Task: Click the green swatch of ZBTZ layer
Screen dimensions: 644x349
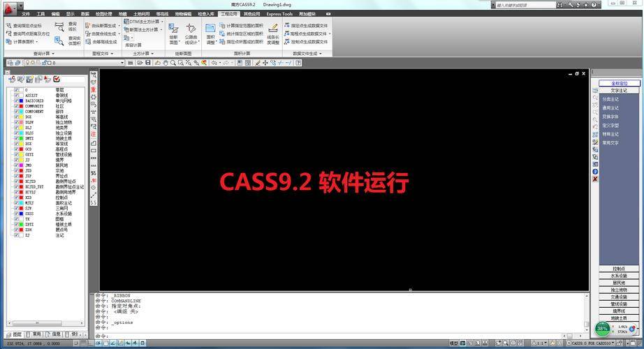Action: point(22,225)
